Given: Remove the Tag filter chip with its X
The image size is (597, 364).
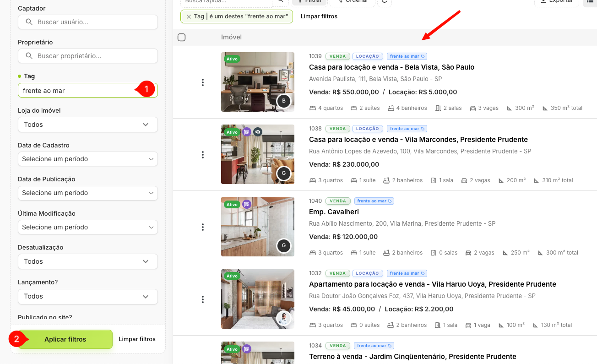Looking at the screenshot, I should pos(189,16).
